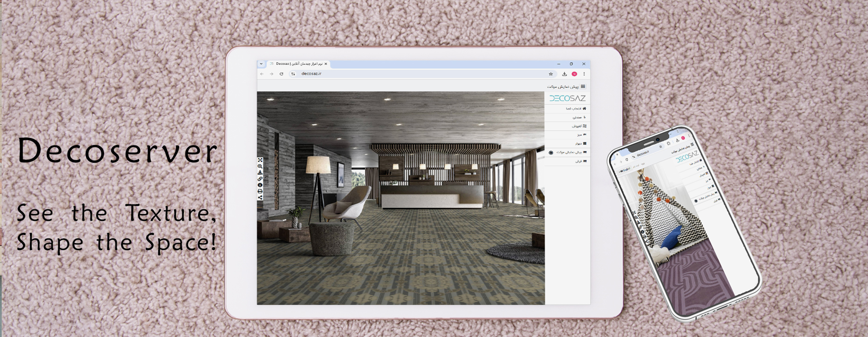The image size is (868, 337).
Task: Toggle the hamburger sidebar menu button
Action: (x=583, y=86)
